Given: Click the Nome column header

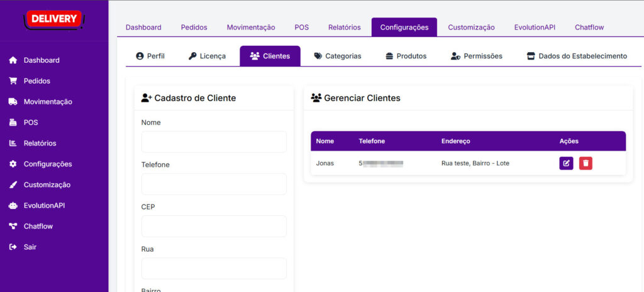Looking at the screenshot, I should [x=325, y=141].
